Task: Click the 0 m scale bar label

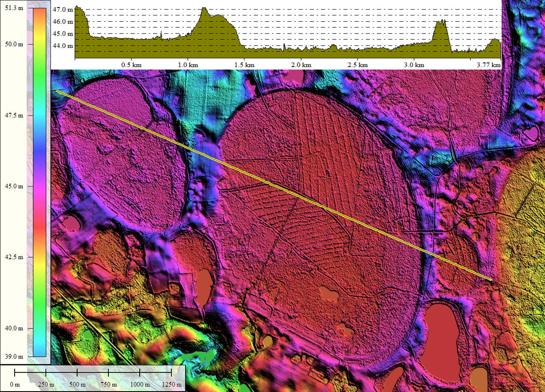Action: pyautogui.click(x=15, y=384)
